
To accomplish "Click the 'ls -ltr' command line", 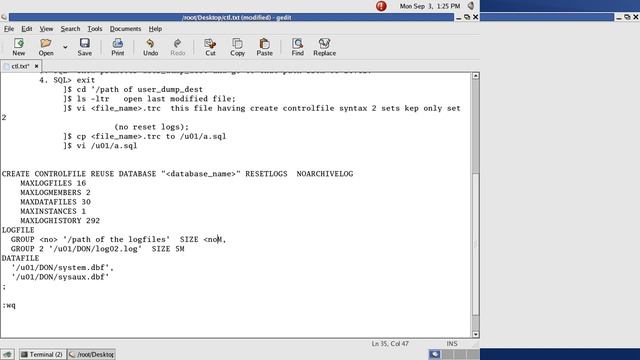I will tap(149, 99).
